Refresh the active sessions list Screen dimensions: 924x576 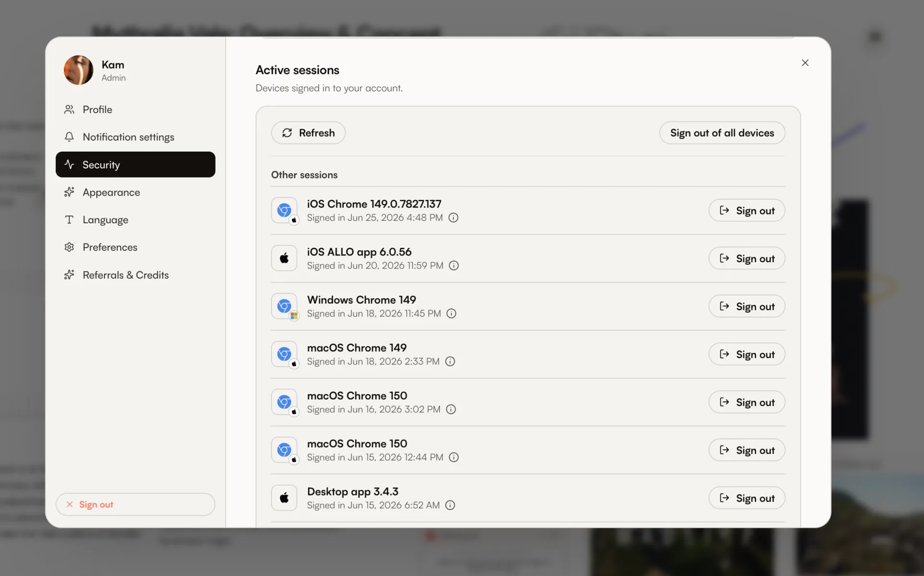tap(308, 133)
